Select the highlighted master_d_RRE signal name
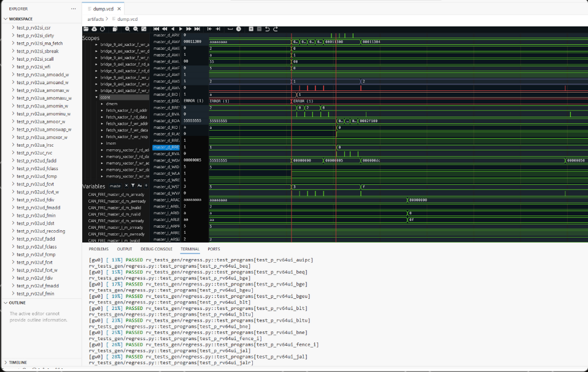The width and height of the screenshot is (588, 372). pos(166,147)
